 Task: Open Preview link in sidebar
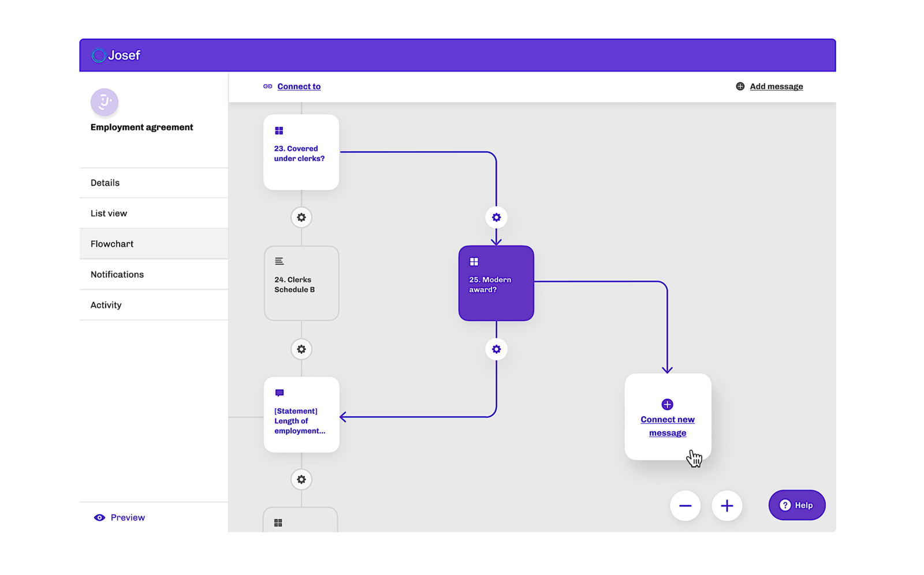coord(128,518)
